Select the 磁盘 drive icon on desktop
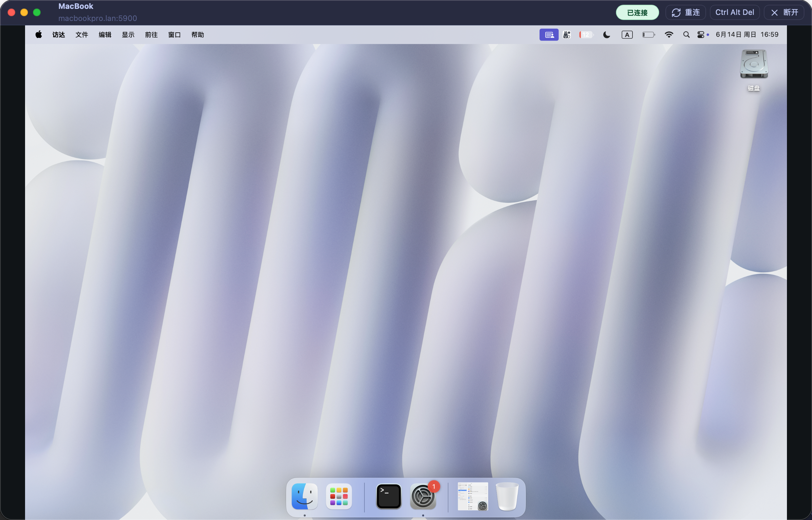812x520 pixels. [x=754, y=64]
